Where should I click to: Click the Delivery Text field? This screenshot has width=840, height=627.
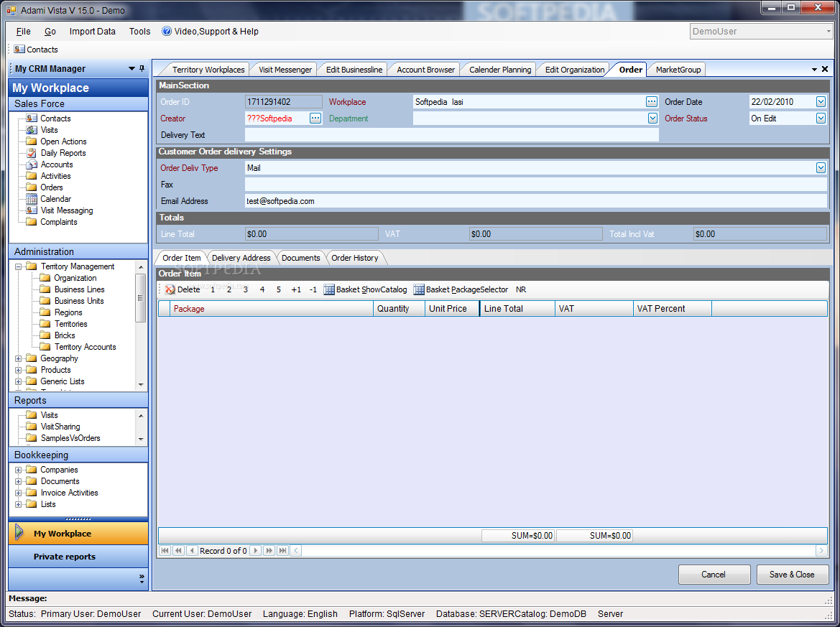coord(451,135)
